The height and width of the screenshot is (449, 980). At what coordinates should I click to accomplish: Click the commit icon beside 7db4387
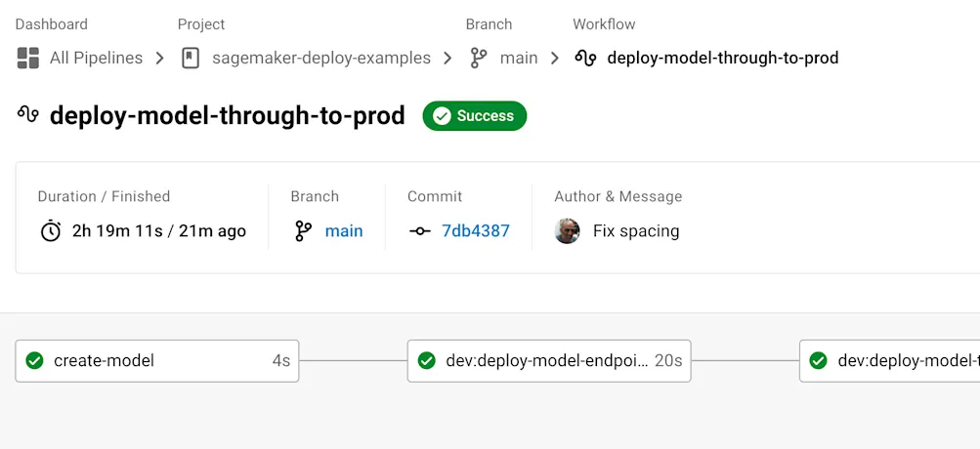[420, 231]
